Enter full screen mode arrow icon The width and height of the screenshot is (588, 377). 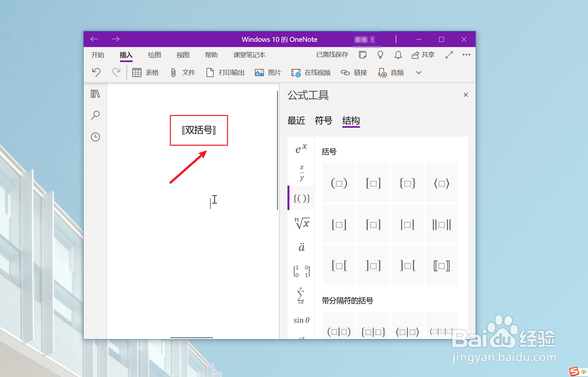click(449, 55)
